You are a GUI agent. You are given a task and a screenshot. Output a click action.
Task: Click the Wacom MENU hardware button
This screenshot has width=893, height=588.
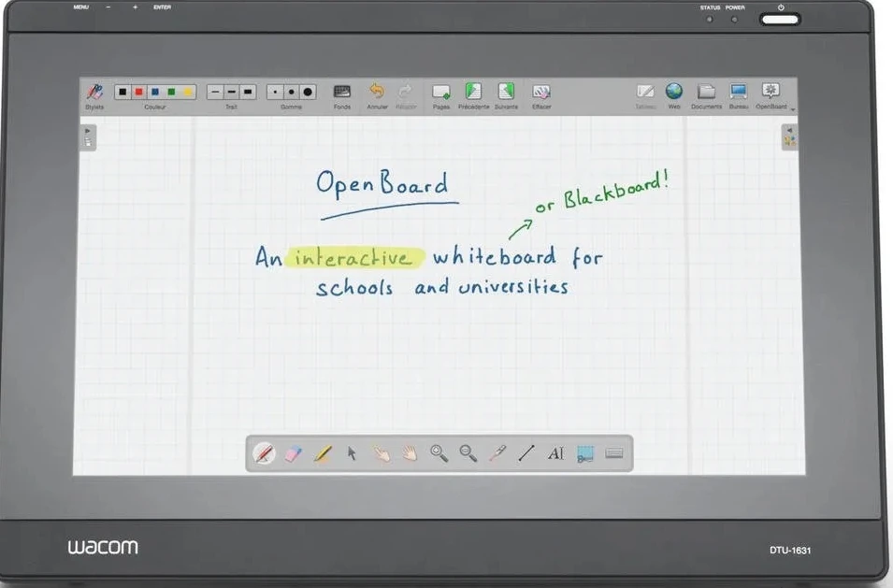pyautogui.click(x=80, y=7)
